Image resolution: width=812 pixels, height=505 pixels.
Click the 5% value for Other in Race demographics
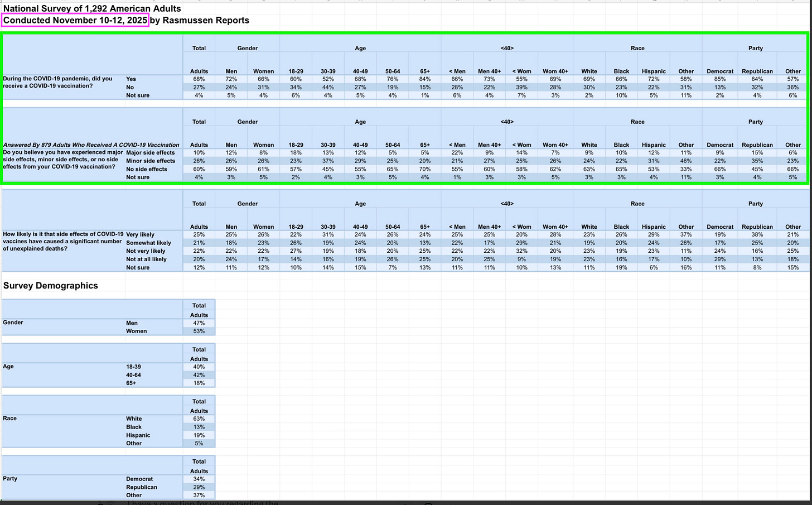click(199, 444)
